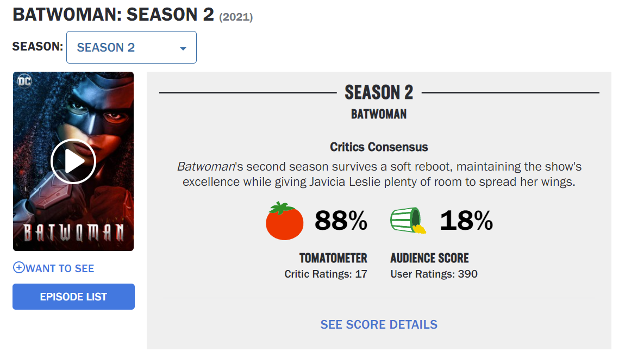Play the Batwoman trailer on poster
The height and width of the screenshot is (364, 625).
pyautogui.click(x=73, y=161)
